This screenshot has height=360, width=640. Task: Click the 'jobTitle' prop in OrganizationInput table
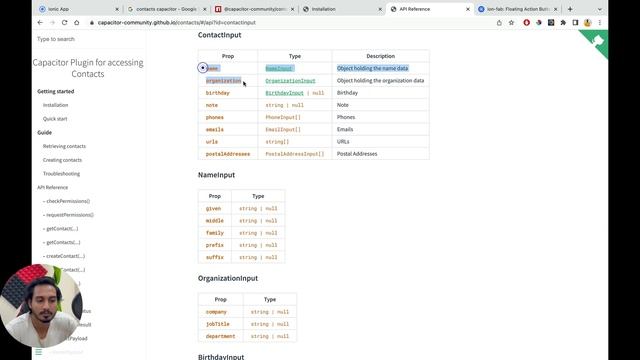218,324
